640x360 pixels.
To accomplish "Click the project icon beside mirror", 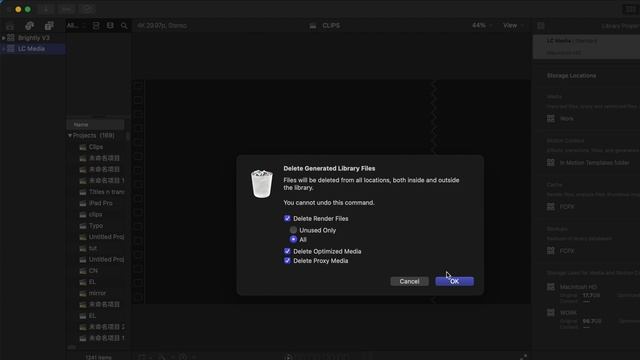I will pos(83,293).
